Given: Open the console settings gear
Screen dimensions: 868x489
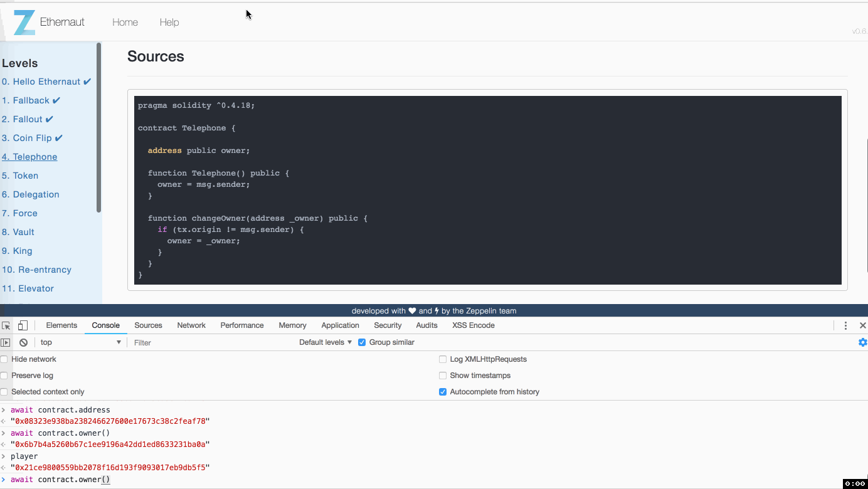Looking at the screenshot, I should [x=862, y=342].
